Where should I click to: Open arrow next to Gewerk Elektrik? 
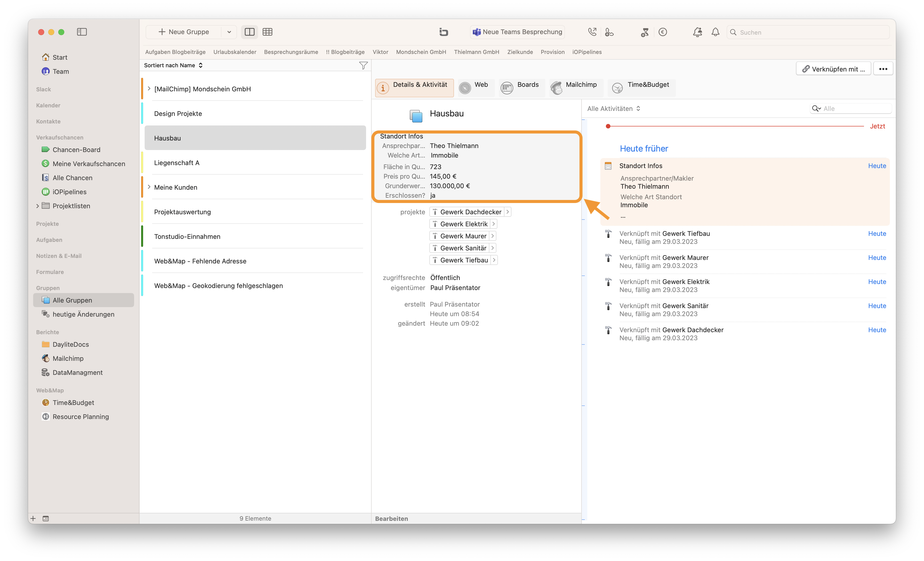(x=493, y=224)
